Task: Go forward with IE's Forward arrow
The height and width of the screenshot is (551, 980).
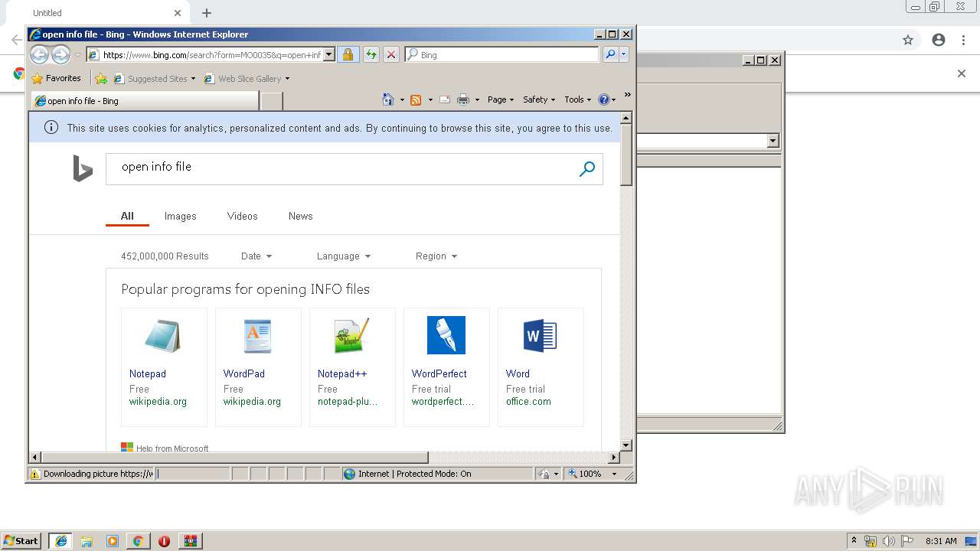Action: [60, 54]
